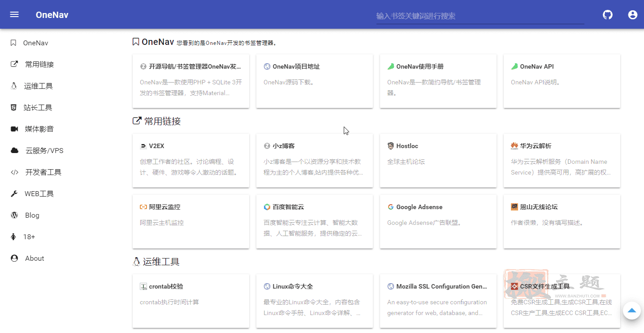Open WEB工具 label in sidebar
The width and height of the screenshot is (644, 333).
point(39,194)
